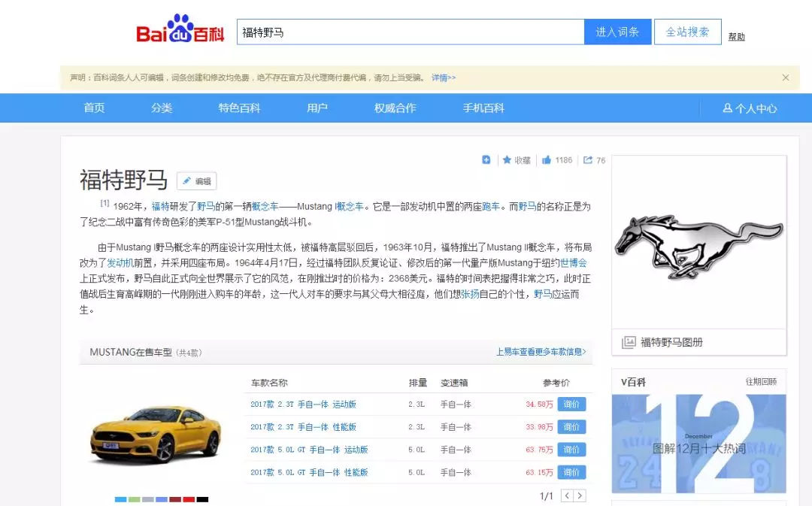
Task: Click the 63.75万 price
Action: [x=540, y=450]
